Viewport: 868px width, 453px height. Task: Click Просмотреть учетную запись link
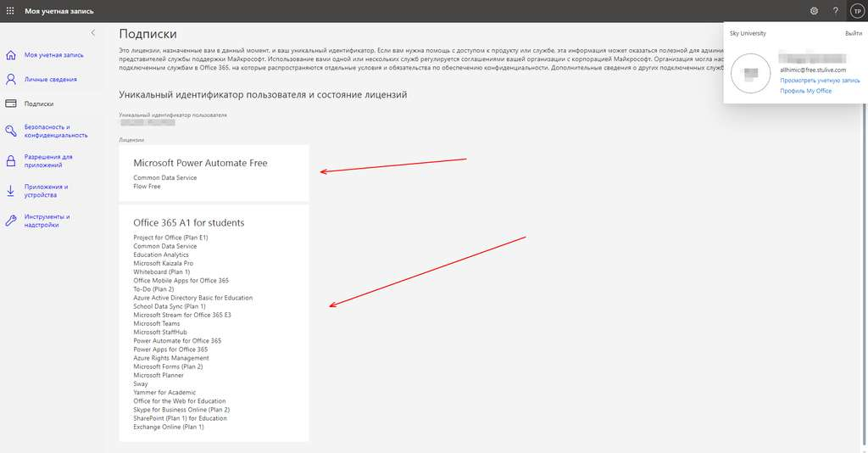coord(820,81)
